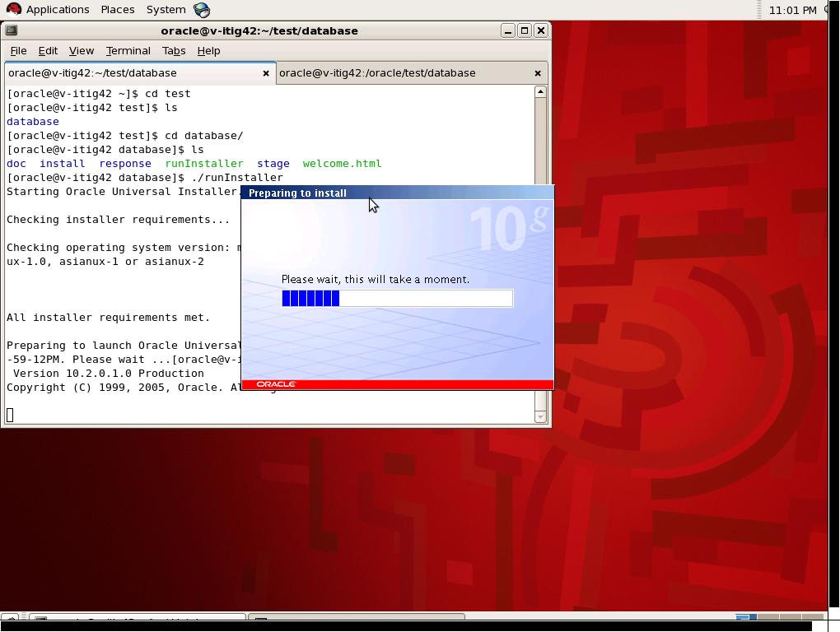Click 'doc' in the ls output
The image size is (840, 632).
(16, 163)
